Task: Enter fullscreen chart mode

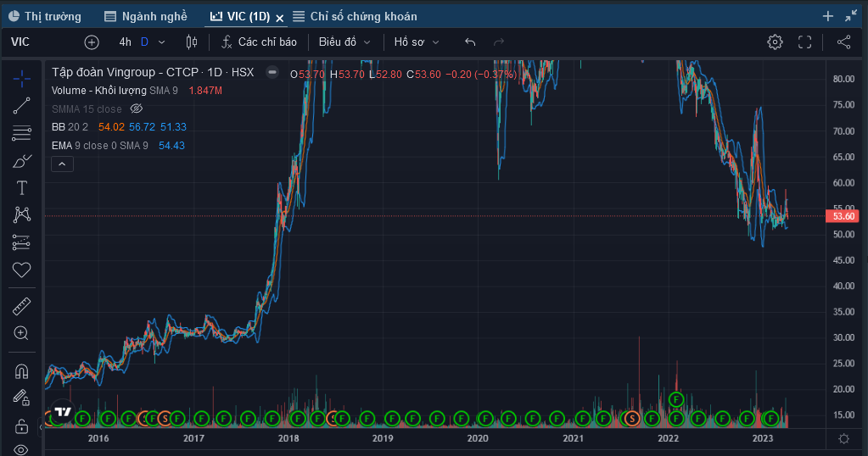Action: [805, 42]
